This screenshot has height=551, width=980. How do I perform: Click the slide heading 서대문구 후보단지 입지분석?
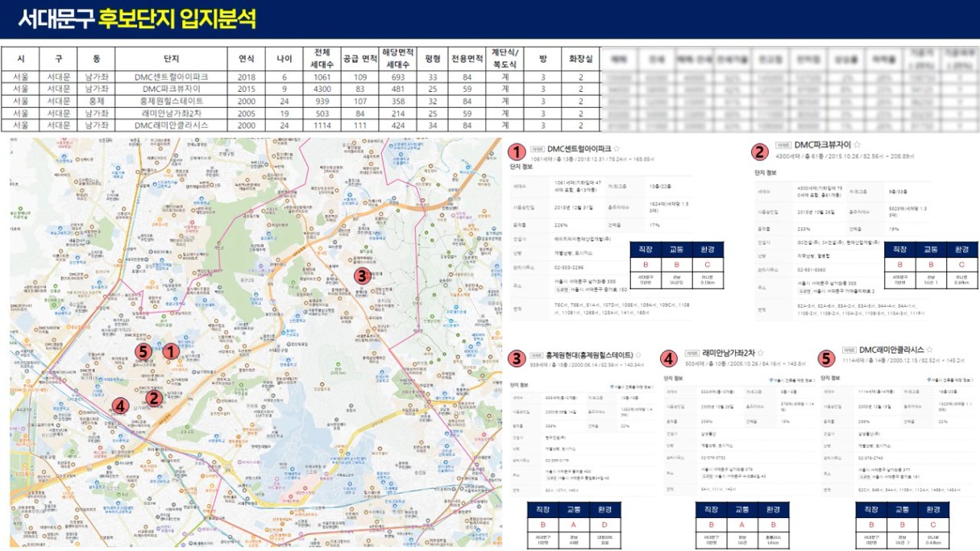(x=138, y=19)
